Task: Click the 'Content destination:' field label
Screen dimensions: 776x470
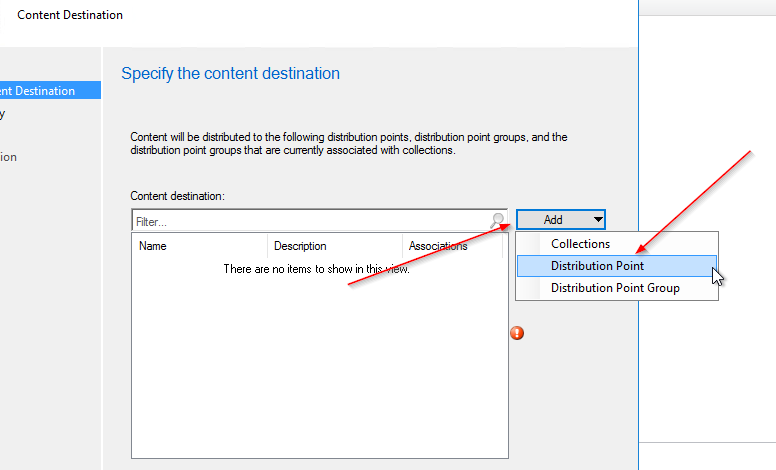Action: pos(177,196)
